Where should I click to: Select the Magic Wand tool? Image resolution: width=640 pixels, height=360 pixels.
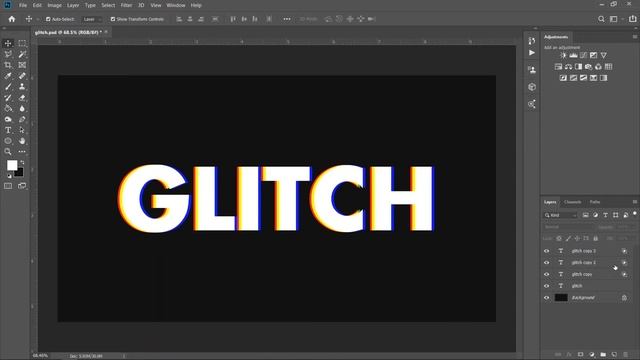[x=22, y=54]
